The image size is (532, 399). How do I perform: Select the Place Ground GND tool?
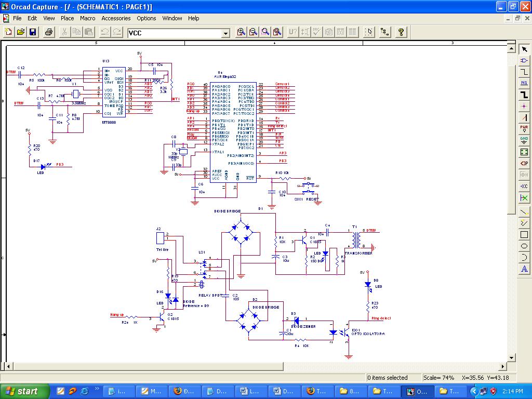(524, 140)
